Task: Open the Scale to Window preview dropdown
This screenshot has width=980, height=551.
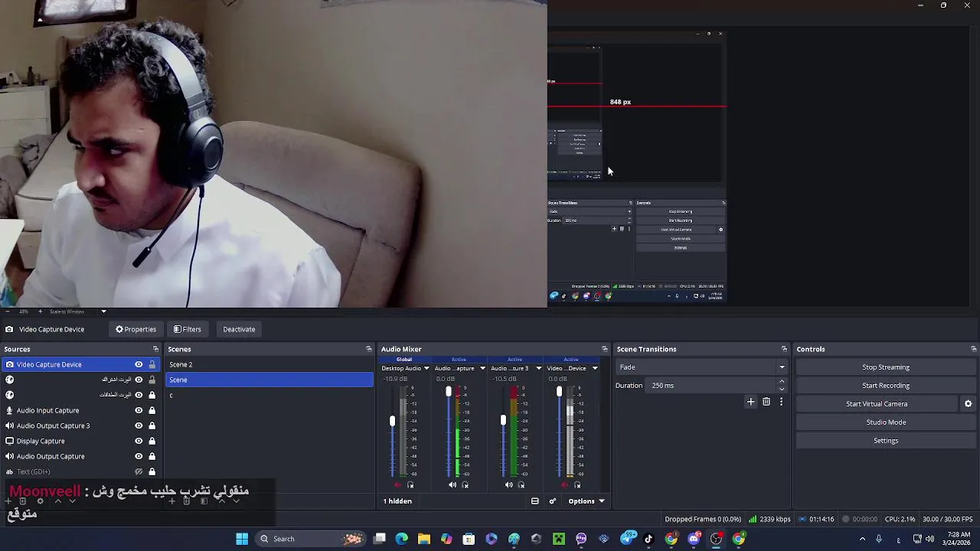Action: click(x=77, y=311)
